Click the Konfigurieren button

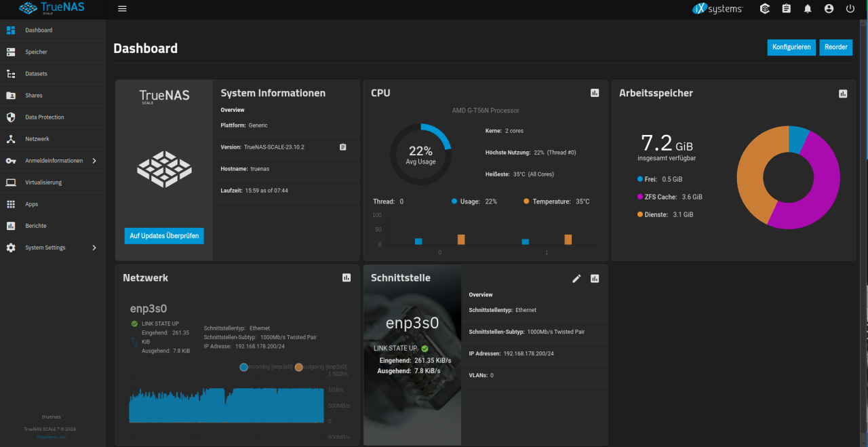[x=791, y=47]
